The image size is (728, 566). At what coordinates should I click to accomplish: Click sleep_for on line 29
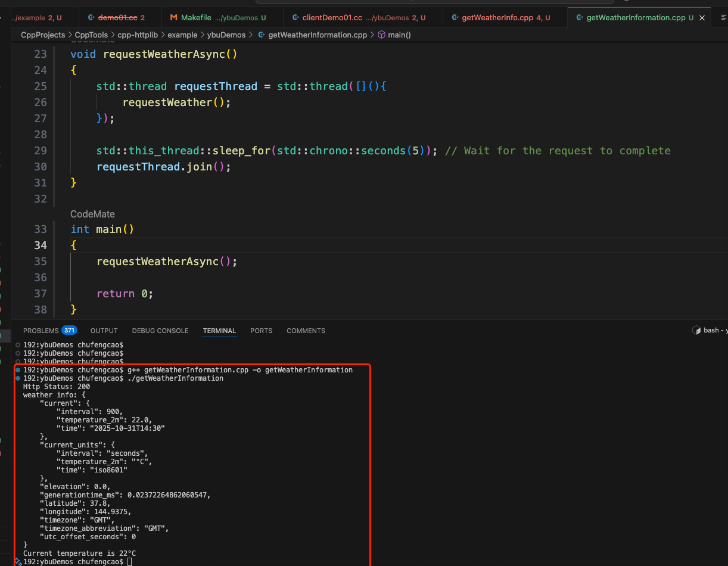click(241, 151)
